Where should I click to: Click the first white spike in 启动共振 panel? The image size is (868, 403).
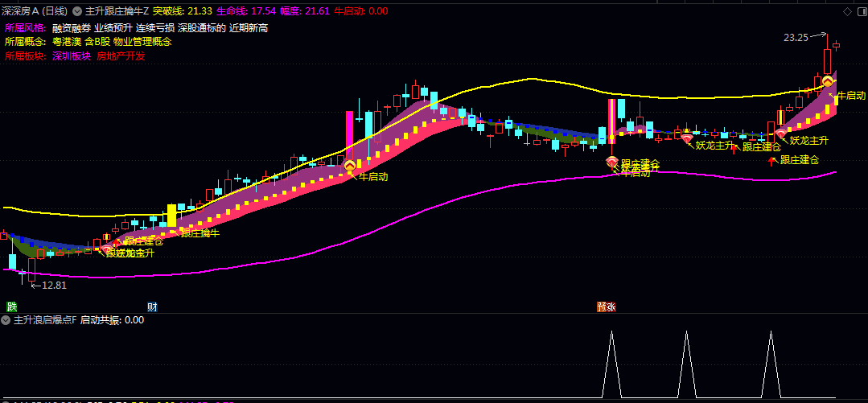(x=611, y=364)
